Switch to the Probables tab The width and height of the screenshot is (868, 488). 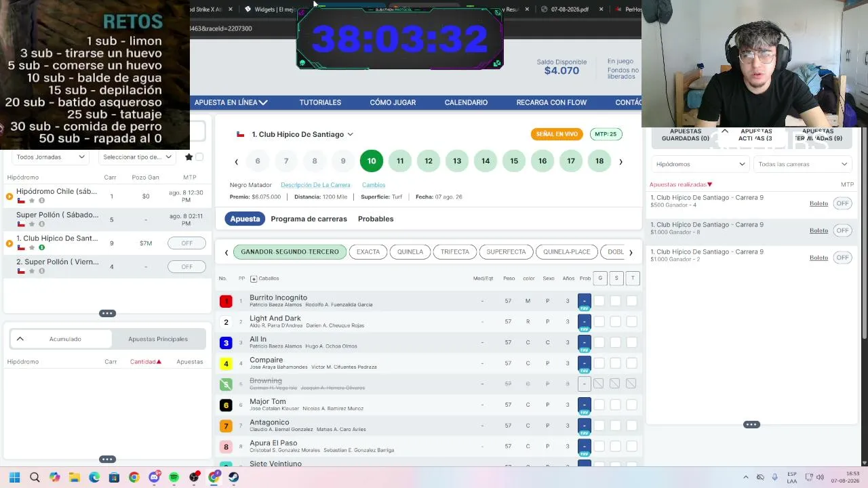375,219
